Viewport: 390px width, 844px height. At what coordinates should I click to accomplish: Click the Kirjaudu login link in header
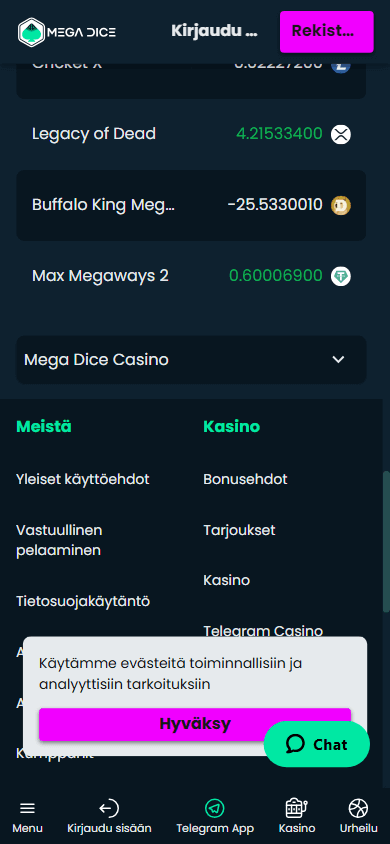coord(214,31)
